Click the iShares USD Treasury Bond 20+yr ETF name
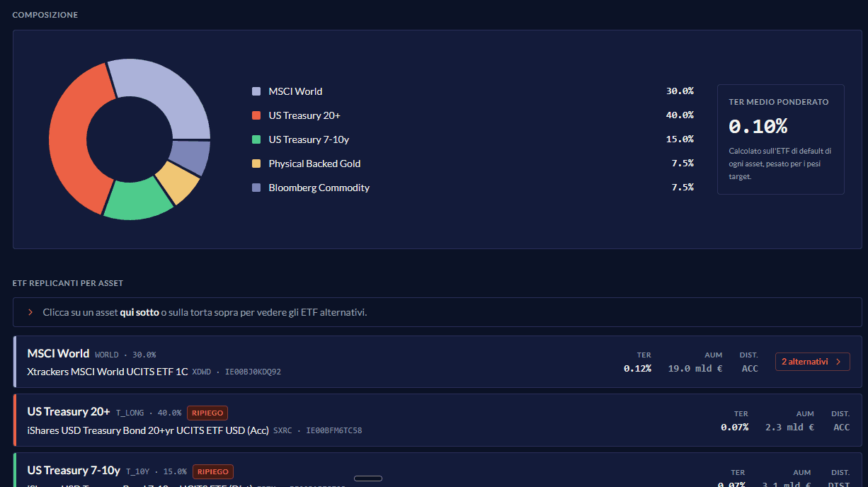The width and height of the screenshot is (868, 487). (x=148, y=430)
